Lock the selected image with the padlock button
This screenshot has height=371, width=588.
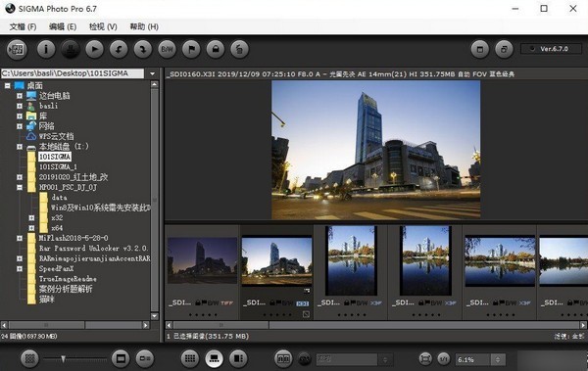216,49
